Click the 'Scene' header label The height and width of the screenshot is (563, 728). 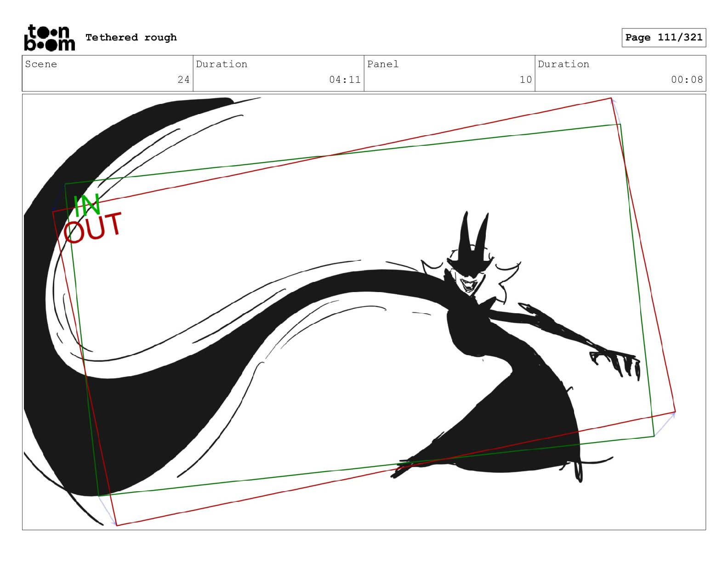click(x=41, y=64)
